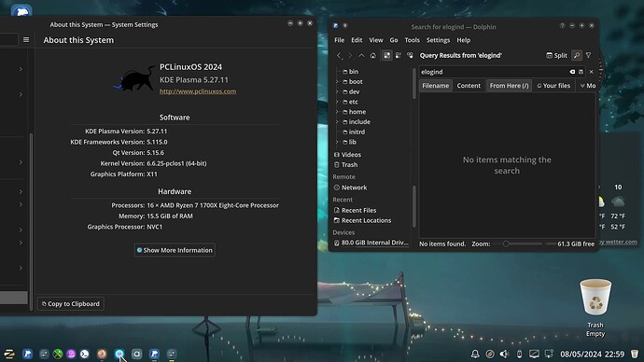This screenshot has height=362, width=644.
Task: Switch Dolphin to details view mode
Action: click(x=410, y=55)
